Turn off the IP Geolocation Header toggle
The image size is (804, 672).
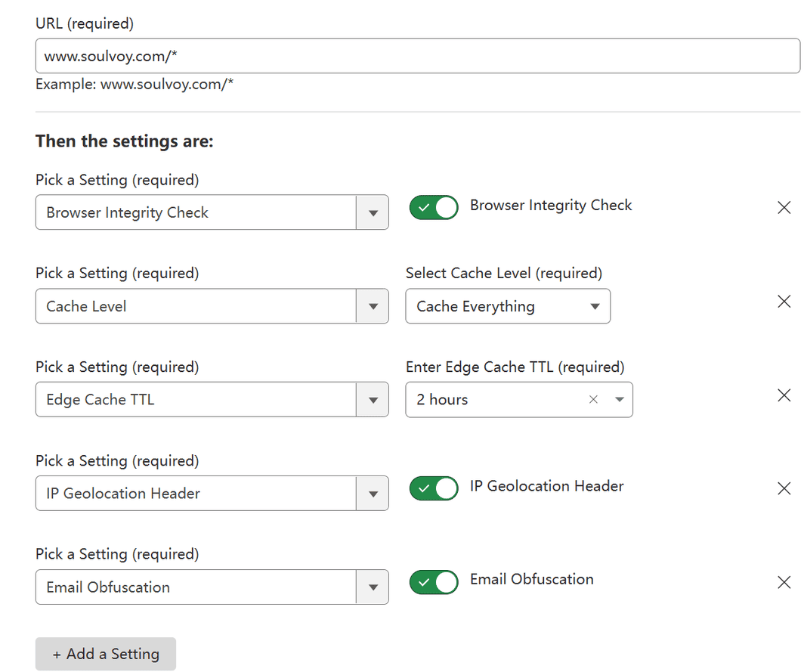433,488
